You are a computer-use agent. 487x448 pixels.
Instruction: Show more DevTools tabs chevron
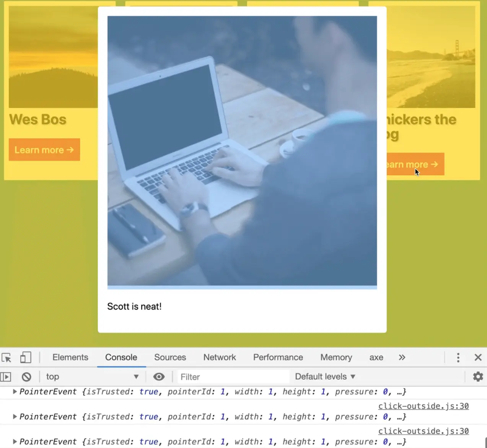click(402, 358)
